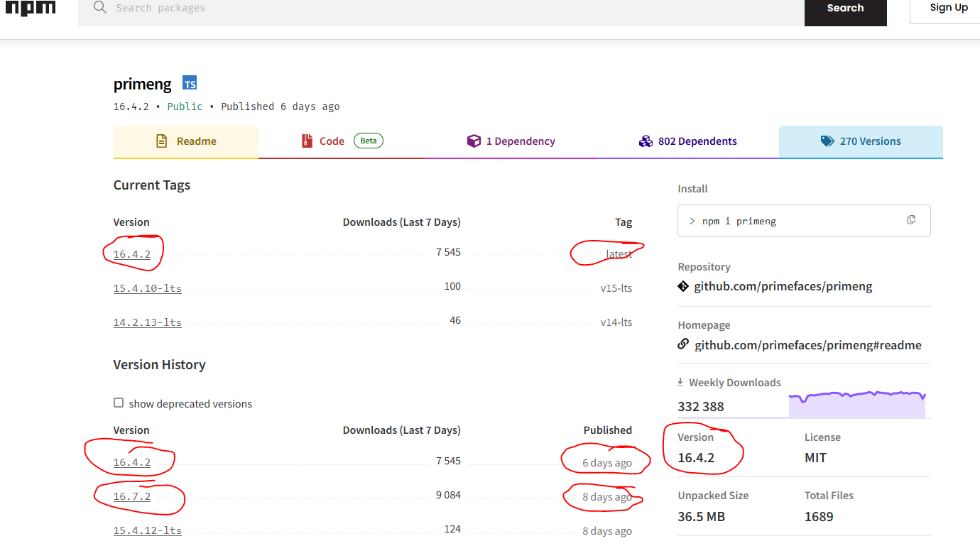Screen dimensions: 980x546
Task: Click the TypeScript TS badge icon
Action: [190, 83]
